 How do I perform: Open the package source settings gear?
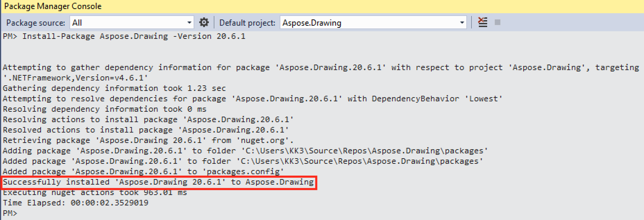tap(204, 23)
